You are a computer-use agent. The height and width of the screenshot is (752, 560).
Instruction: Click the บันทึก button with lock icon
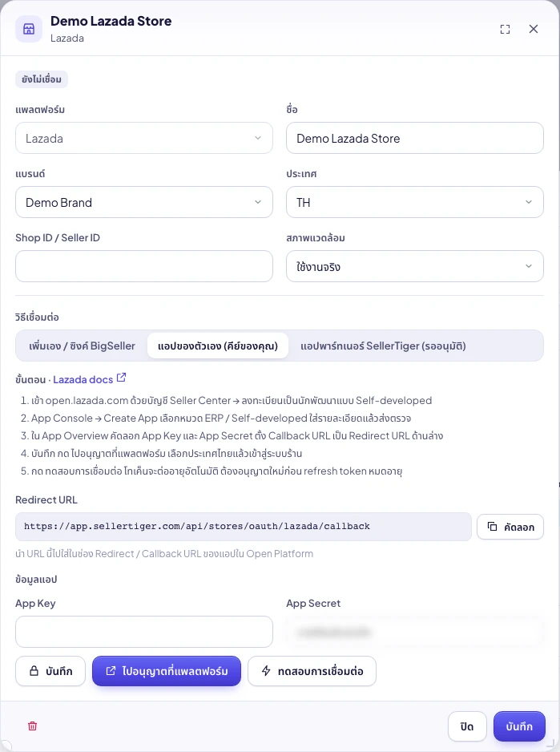(50, 671)
